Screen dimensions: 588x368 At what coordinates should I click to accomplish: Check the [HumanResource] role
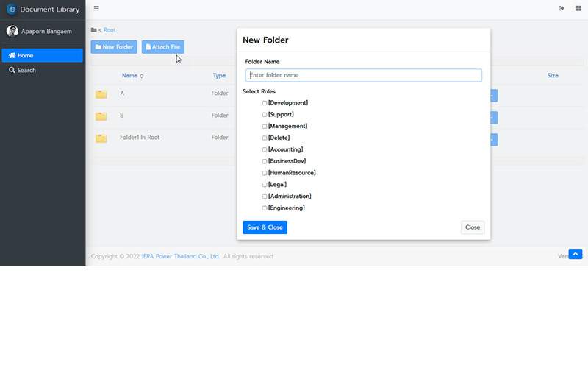point(265,173)
